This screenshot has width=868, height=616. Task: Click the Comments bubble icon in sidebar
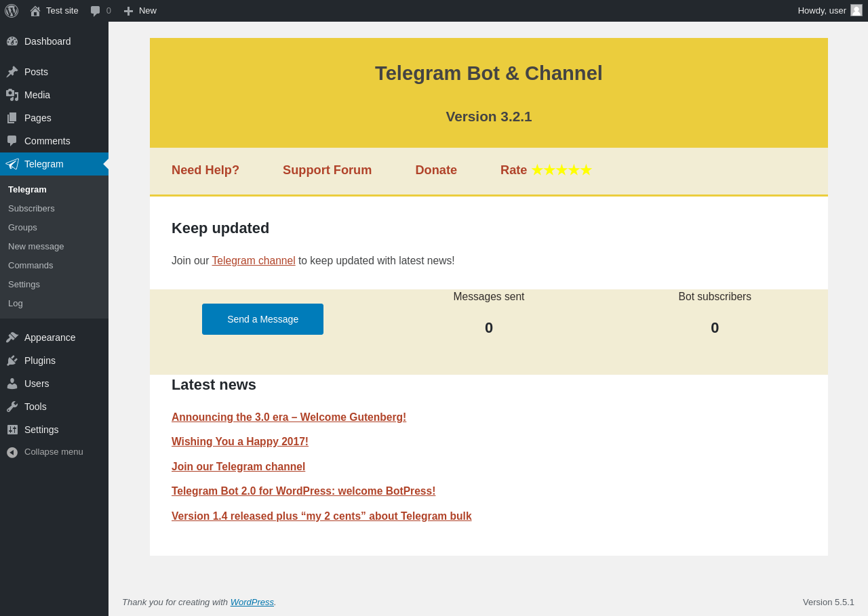12,141
